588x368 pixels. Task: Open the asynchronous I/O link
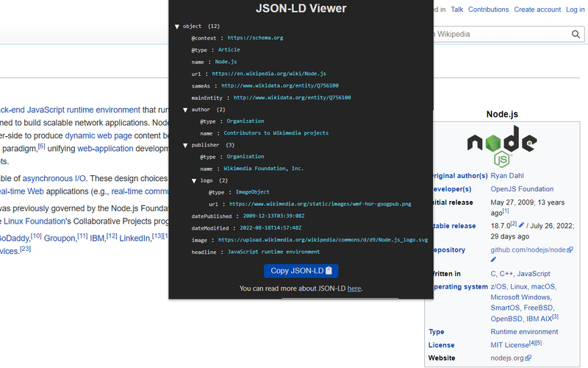click(54, 178)
